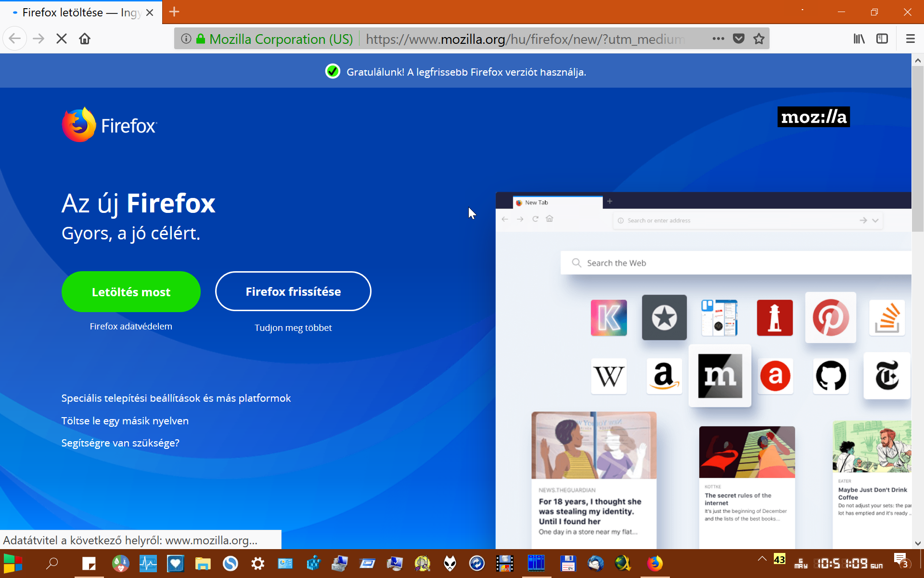Click the Firefox frissítése button
Viewport: 924px width, 578px height.
coord(293,291)
